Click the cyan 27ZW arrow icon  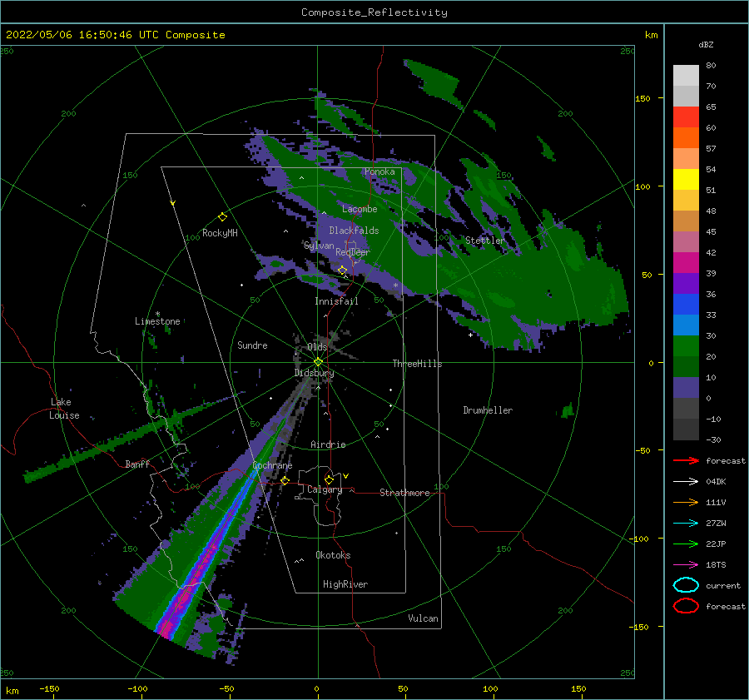click(686, 524)
